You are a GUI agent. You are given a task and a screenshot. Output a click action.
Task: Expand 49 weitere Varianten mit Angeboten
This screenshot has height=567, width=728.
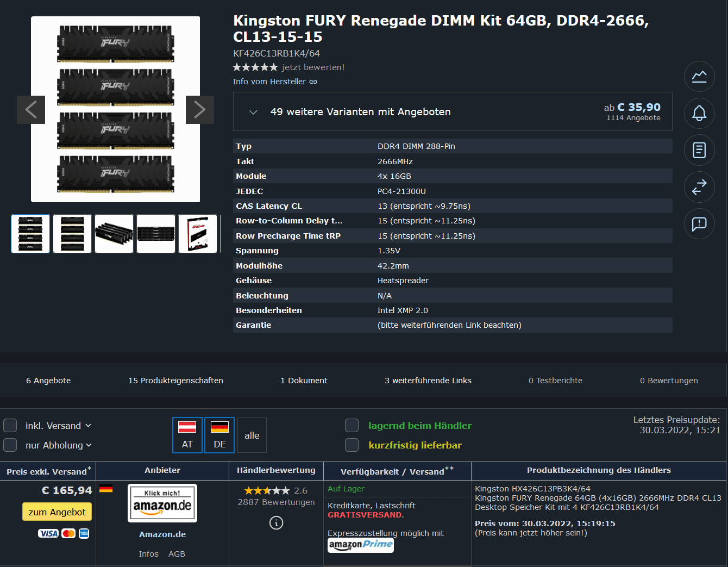point(453,111)
